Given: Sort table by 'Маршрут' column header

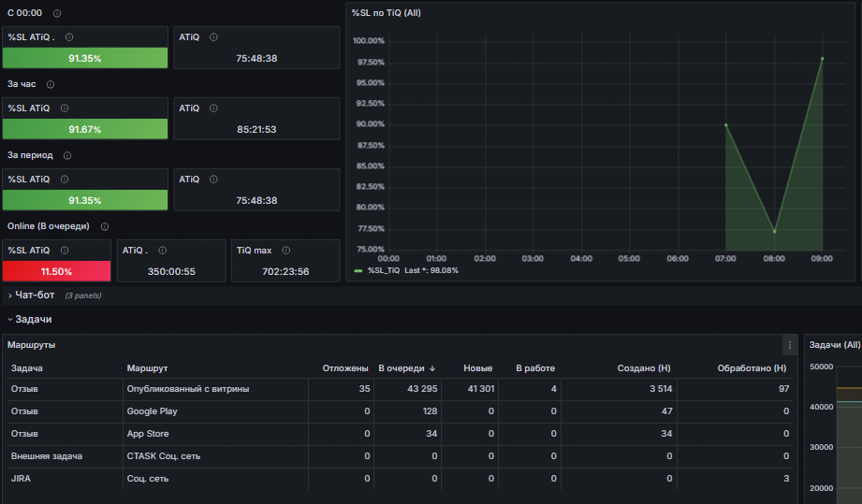Looking at the screenshot, I should (x=147, y=368).
